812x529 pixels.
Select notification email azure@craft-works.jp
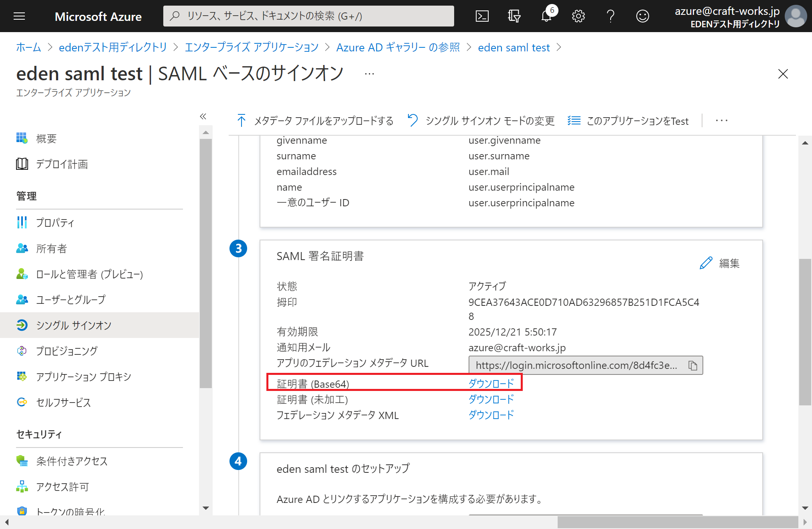pyautogui.click(x=517, y=348)
